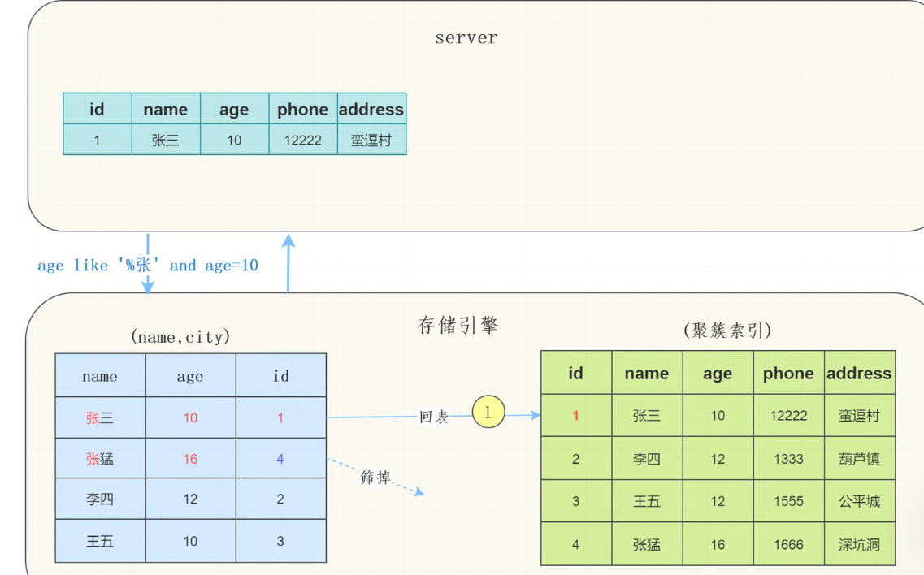Click the server title label
The height and width of the screenshot is (575, 924).
click(x=466, y=37)
